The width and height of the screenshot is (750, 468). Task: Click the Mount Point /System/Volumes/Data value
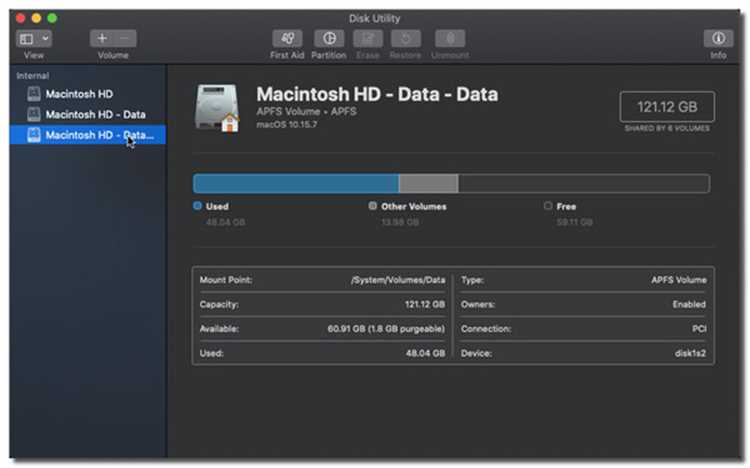[x=398, y=280]
